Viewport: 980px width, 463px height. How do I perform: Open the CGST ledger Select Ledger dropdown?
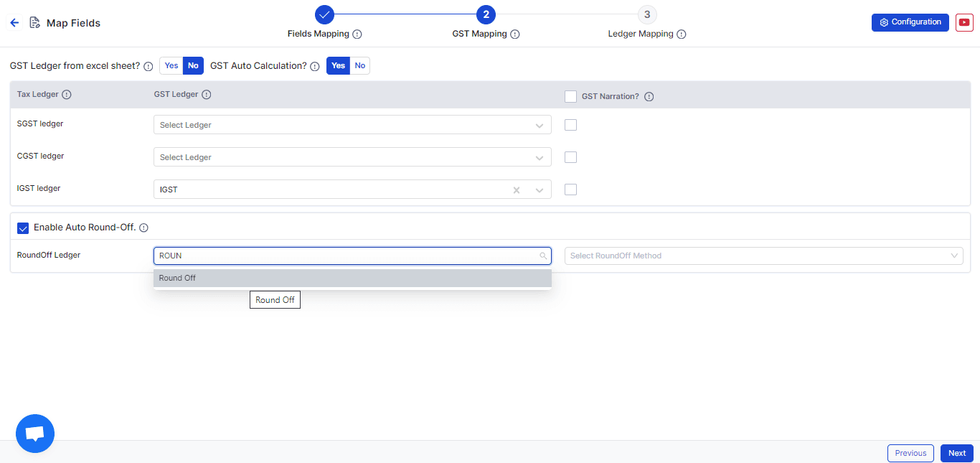[x=352, y=157]
